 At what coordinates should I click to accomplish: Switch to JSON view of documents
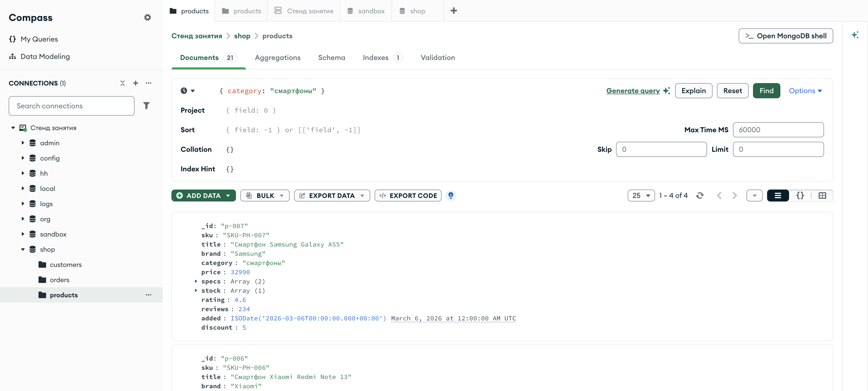(800, 195)
